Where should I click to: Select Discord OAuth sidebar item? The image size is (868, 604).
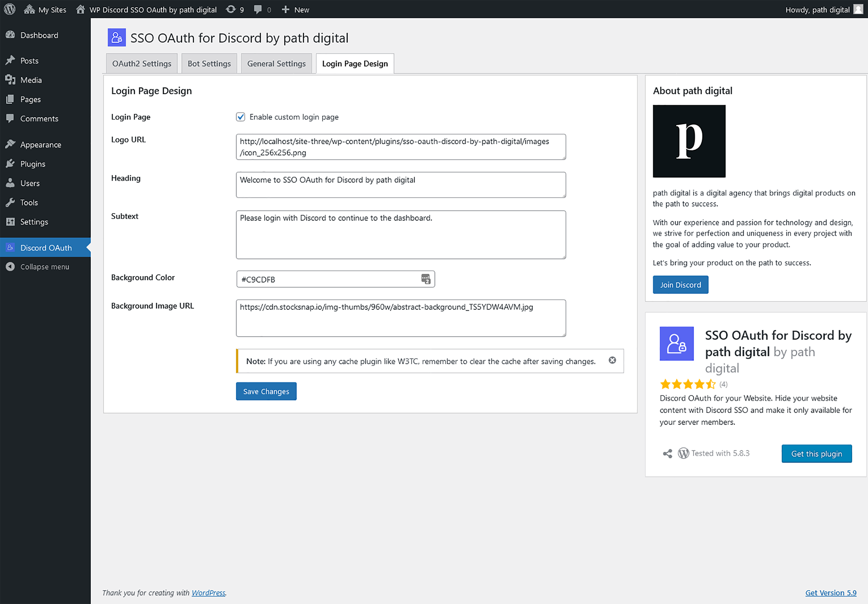click(x=45, y=248)
